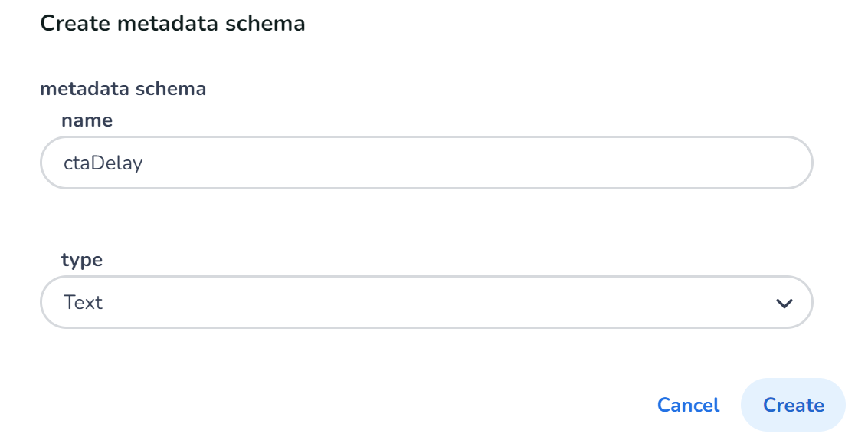Click the 'name' field label
The height and width of the screenshot is (447, 868).
pos(87,120)
